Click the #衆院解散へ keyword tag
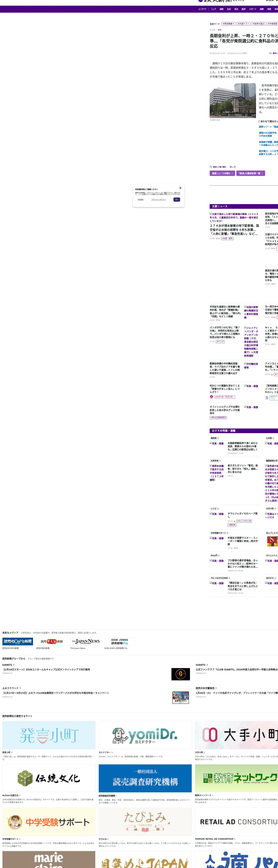This screenshot has height=868, width=278. (228, 24)
